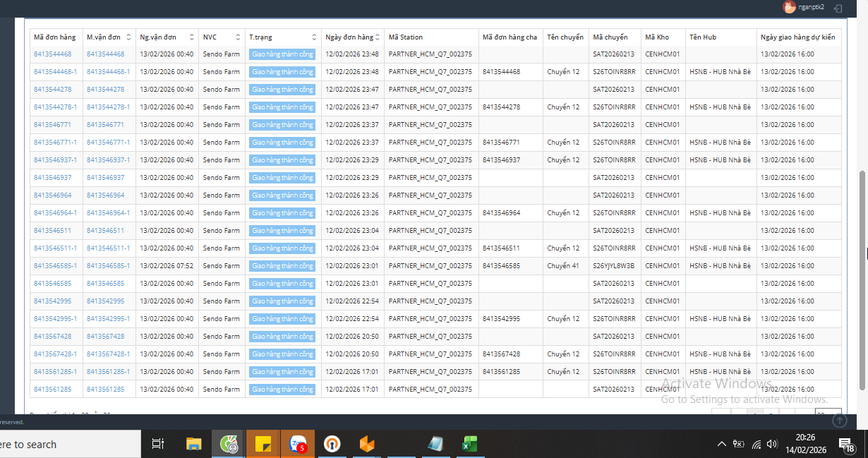
Task: Open the orange box app taskbar icon
Action: click(x=366, y=444)
